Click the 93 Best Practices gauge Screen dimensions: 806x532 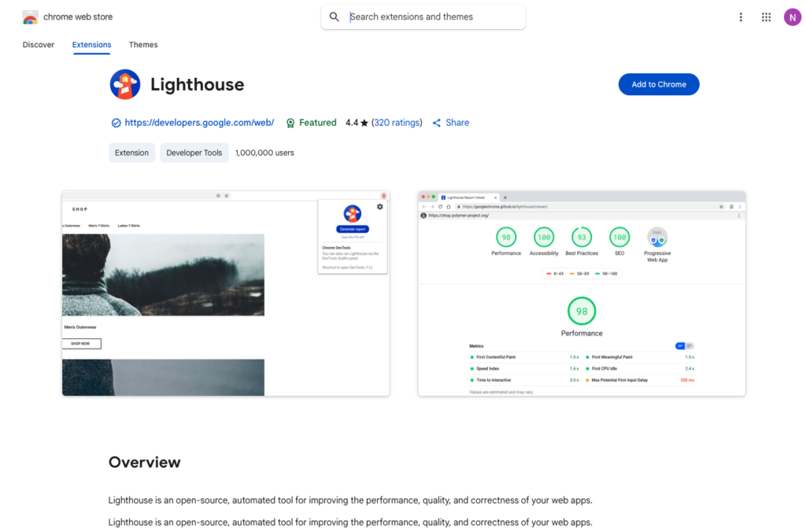[582, 238]
